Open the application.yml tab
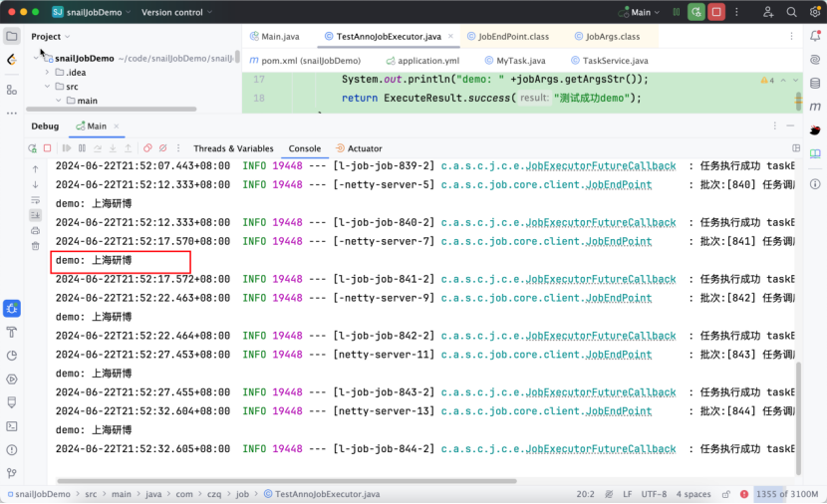The height and width of the screenshot is (504, 827). 422,61
